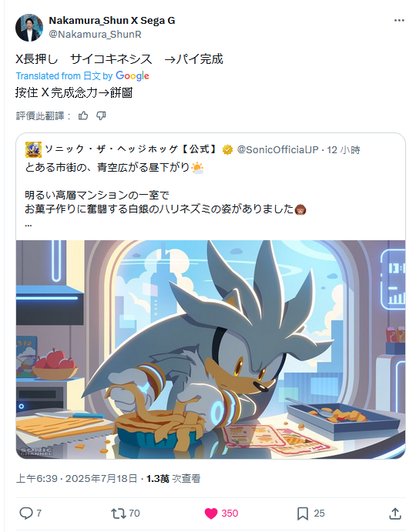Click the thumbs up translation rating icon
The height and width of the screenshot is (532, 416).
point(83,115)
